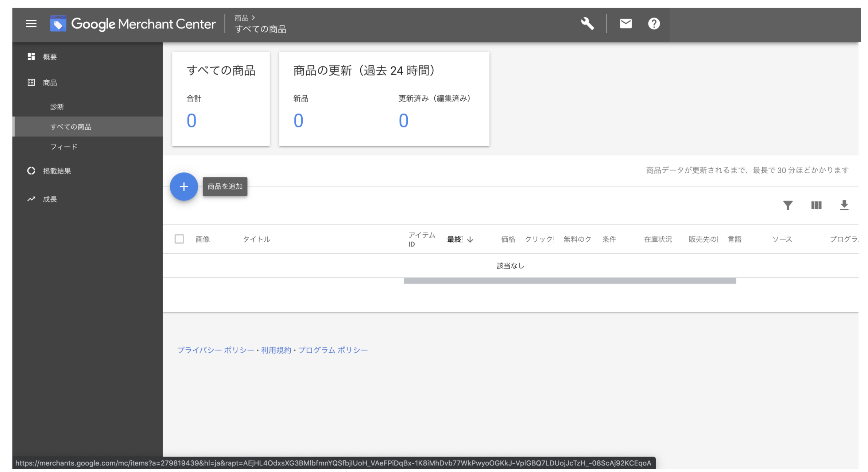
Task: Click the Google Merchant Center logo
Action: (x=133, y=24)
